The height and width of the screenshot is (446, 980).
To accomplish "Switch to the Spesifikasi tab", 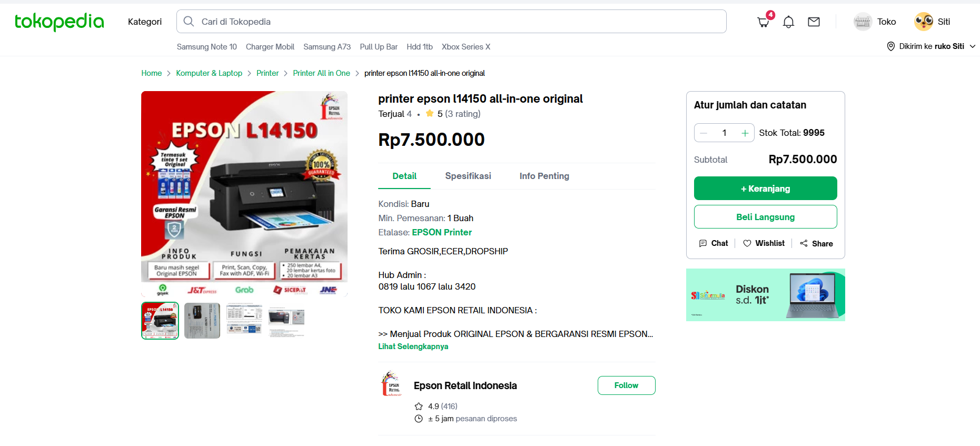I will [x=468, y=176].
